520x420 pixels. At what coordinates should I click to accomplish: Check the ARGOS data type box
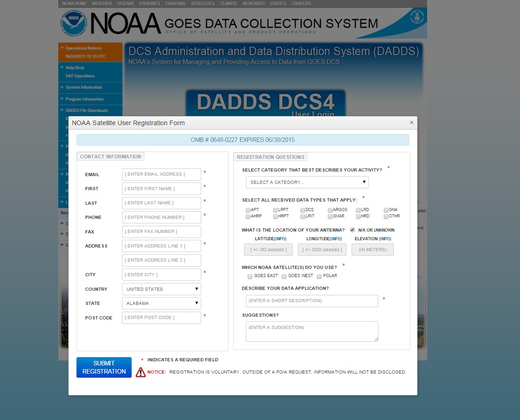tap(330, 210)
